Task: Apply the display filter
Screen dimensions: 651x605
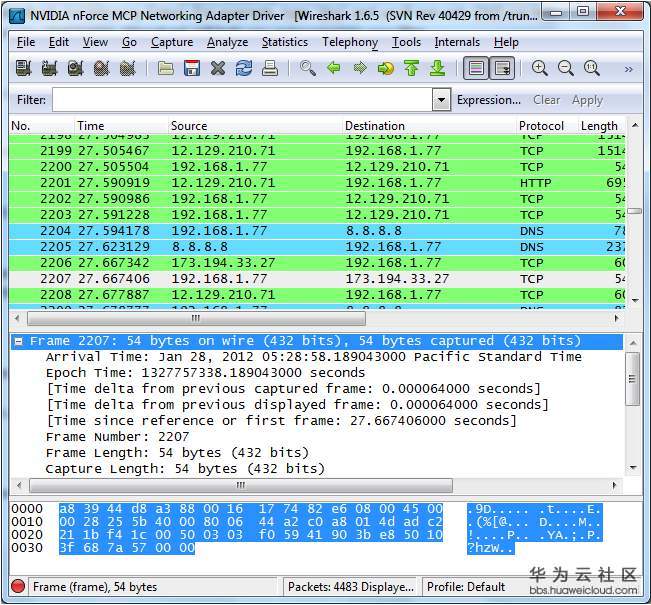Action: point(587,100)
